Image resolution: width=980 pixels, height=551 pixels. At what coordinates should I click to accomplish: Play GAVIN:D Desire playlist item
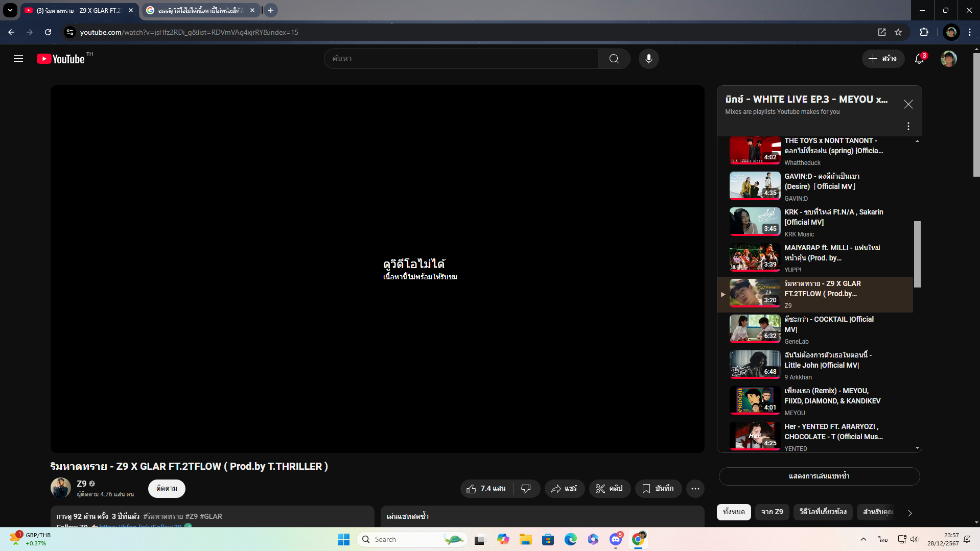point(815,186)
